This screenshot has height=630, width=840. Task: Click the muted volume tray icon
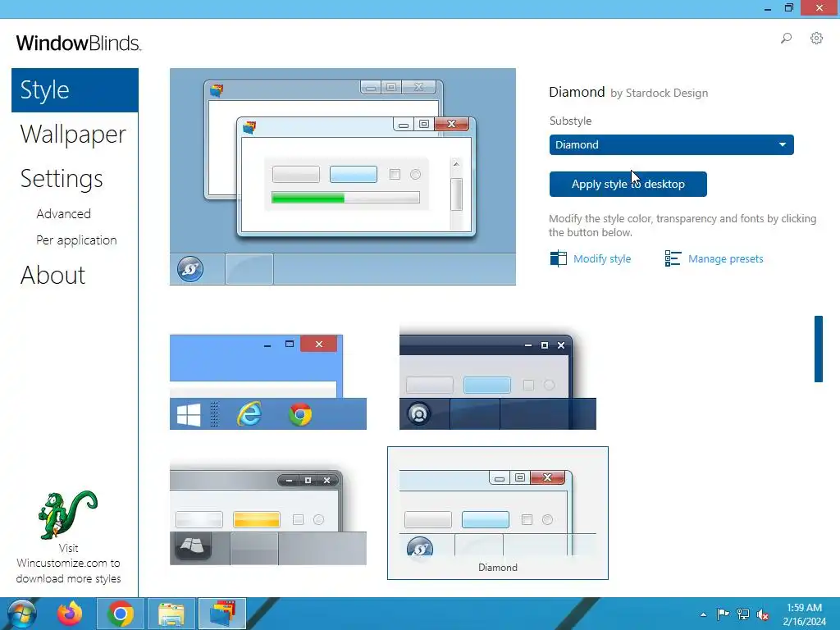[763, 614]
